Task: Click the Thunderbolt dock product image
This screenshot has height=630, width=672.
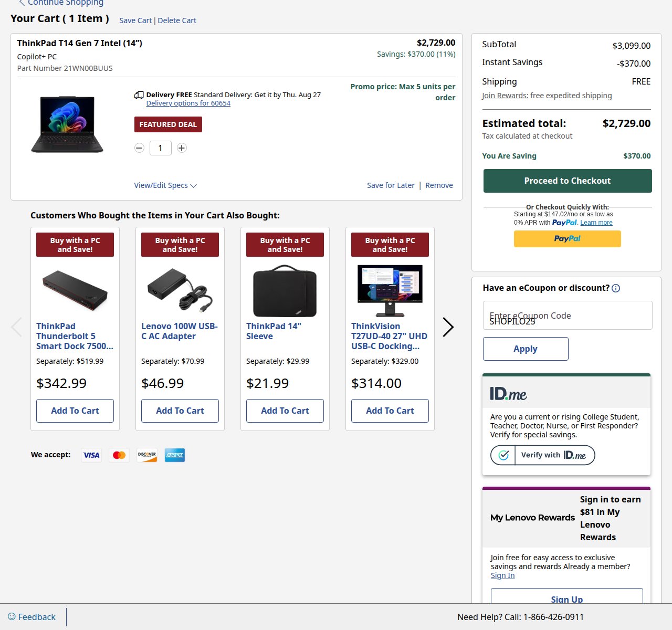Action: [x=75, y=290]
